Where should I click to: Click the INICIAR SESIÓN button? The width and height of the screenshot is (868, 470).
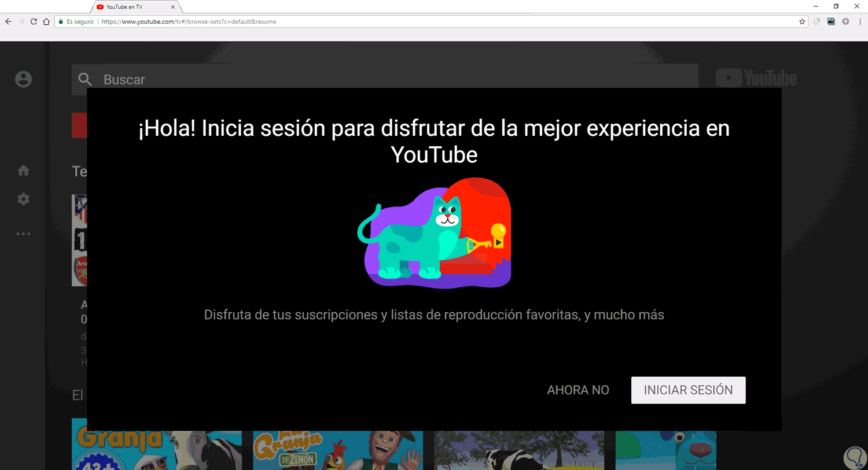pyautogui.click(x=688, y=390)
